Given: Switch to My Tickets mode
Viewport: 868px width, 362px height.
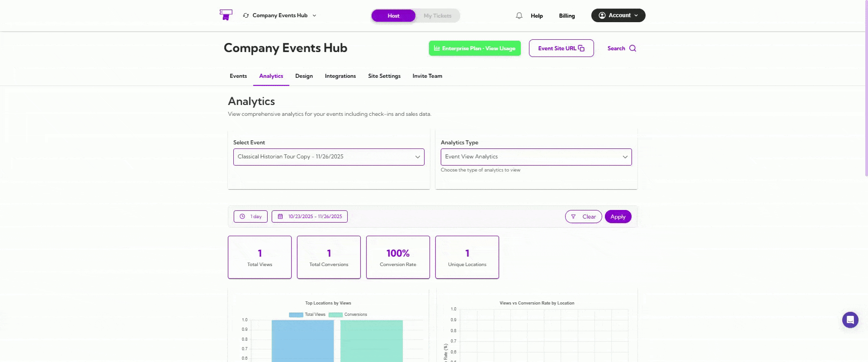Looking at the screenshot, I should 437,16.
